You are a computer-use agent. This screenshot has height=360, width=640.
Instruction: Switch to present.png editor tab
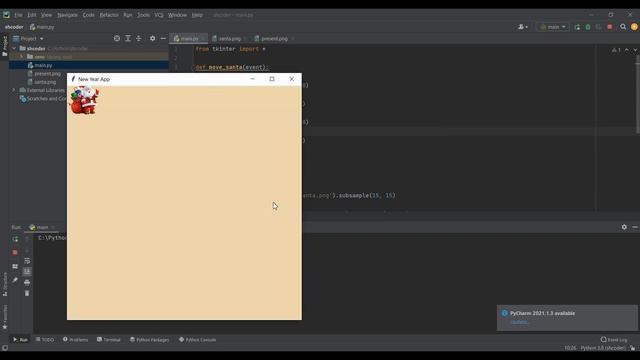273,38
